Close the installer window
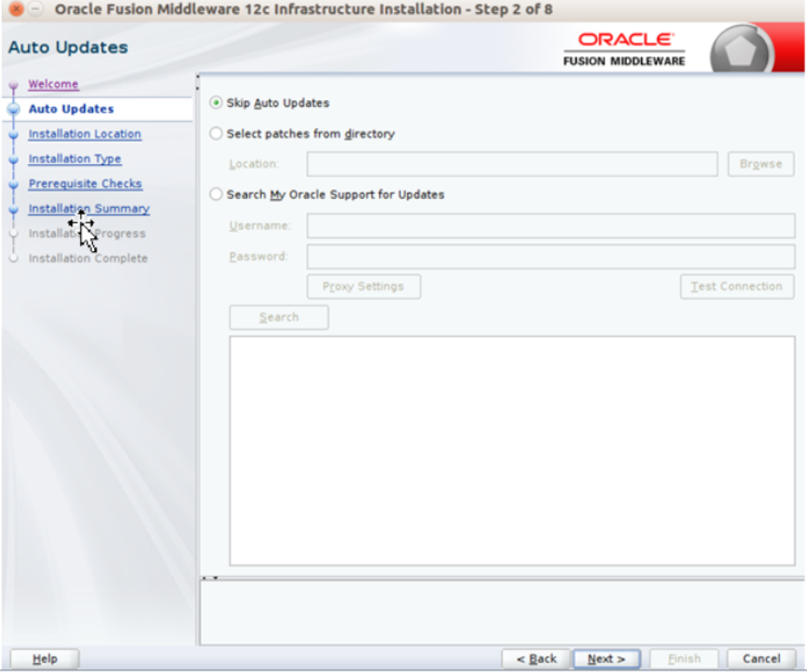Viewport: 807px width, 672px height. point(17,10)
